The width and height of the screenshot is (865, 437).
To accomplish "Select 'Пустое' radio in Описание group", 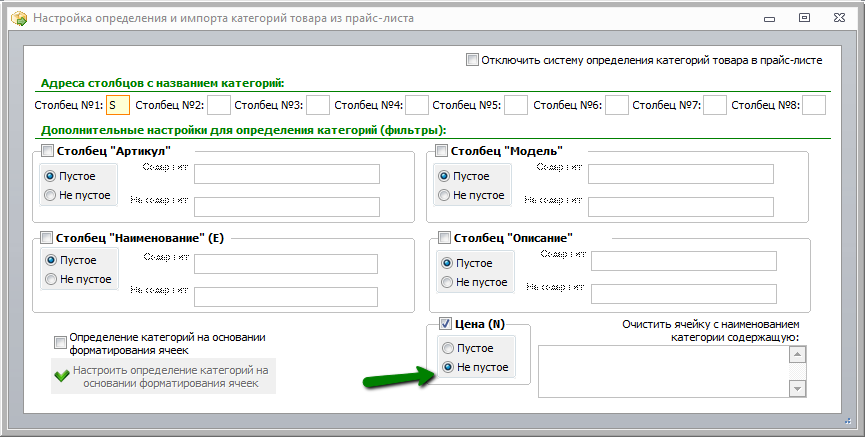I will coord(447,263).
